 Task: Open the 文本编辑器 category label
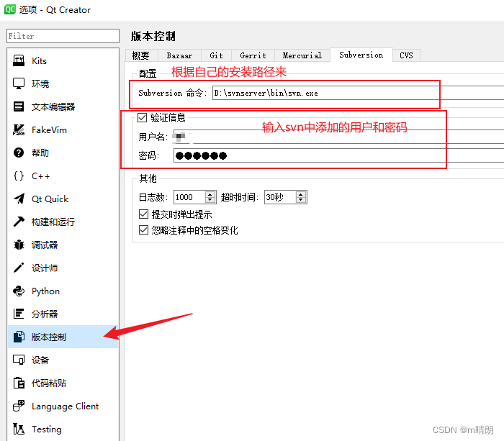[53, 107]
